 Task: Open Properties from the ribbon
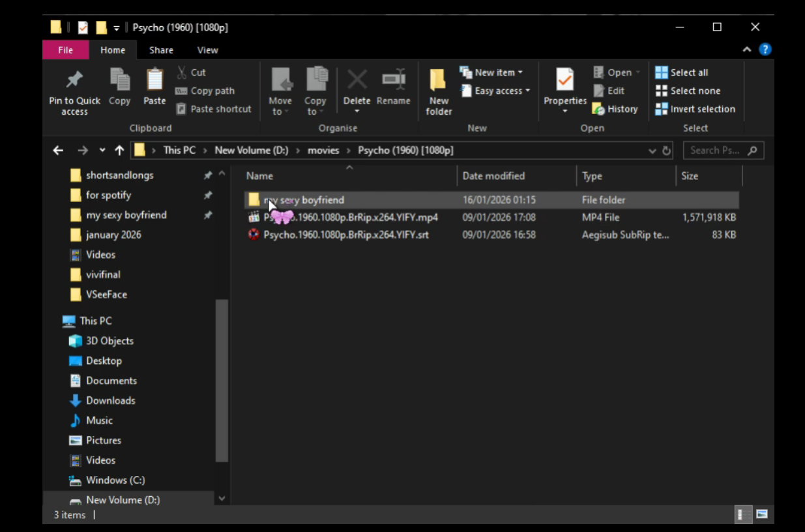[565, 90]
